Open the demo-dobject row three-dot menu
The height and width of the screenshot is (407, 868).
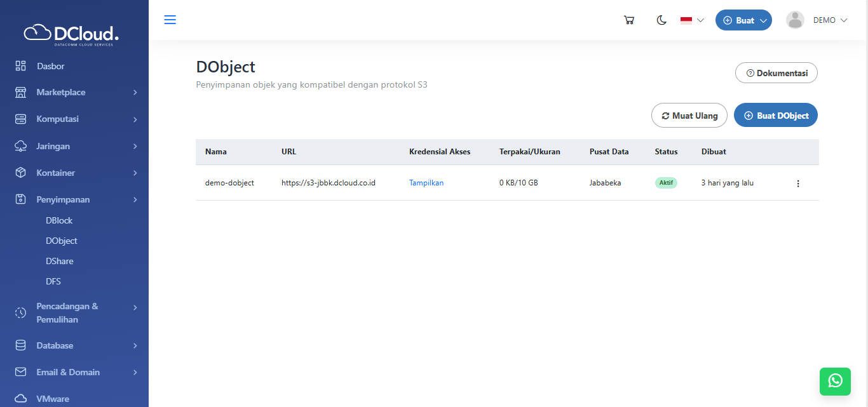pos(798,183)
